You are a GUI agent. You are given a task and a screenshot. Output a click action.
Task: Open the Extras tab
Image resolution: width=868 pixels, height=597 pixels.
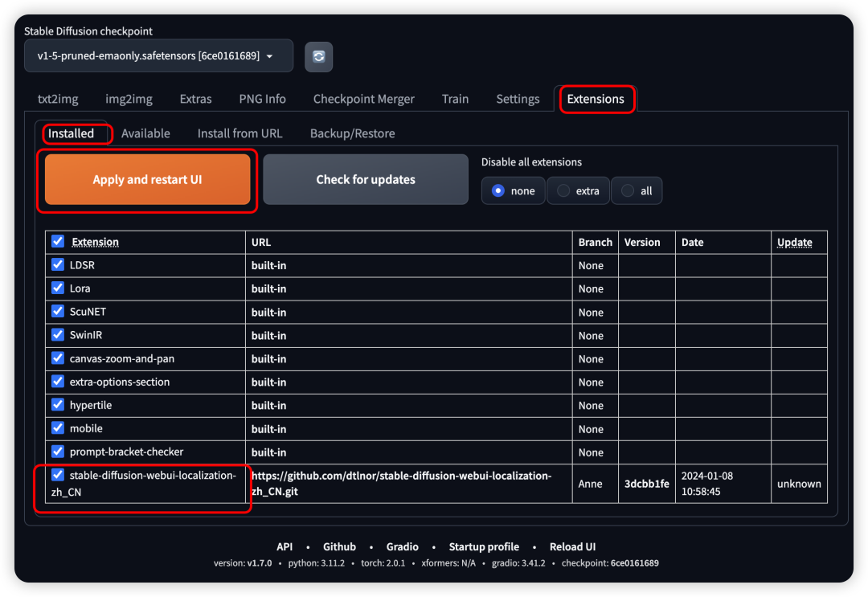(195, 99)
